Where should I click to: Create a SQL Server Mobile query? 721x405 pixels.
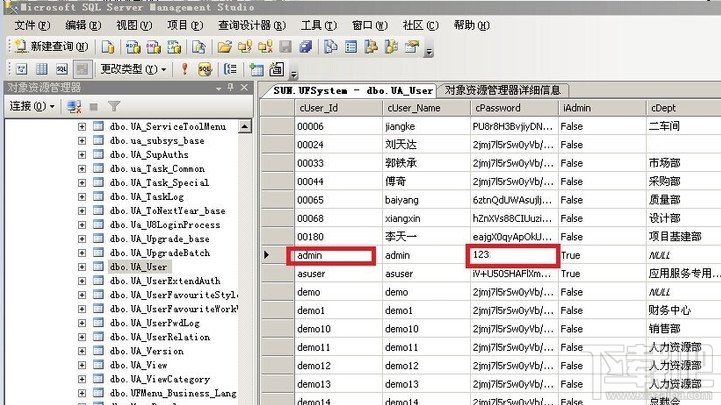pos(199,46)
